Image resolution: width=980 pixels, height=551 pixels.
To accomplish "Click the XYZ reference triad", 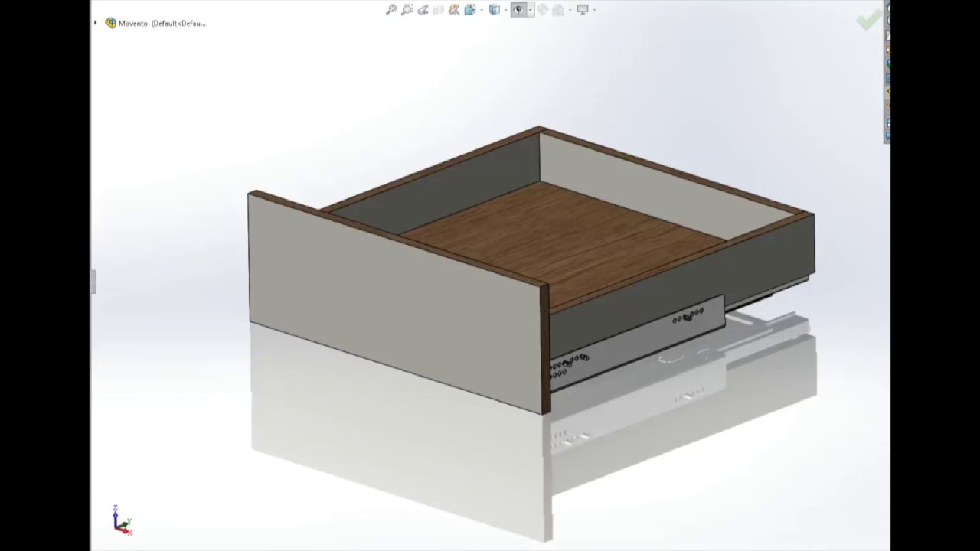I will [121, 520].
